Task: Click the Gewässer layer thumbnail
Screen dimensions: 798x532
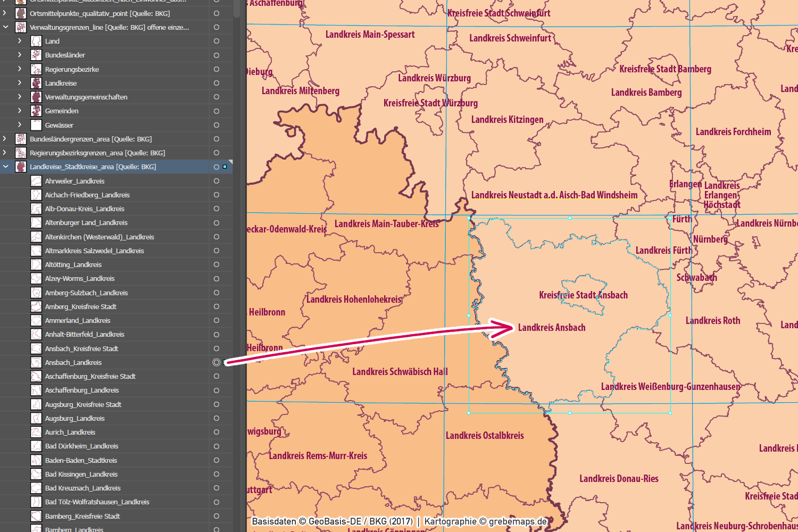Action: 36,125
